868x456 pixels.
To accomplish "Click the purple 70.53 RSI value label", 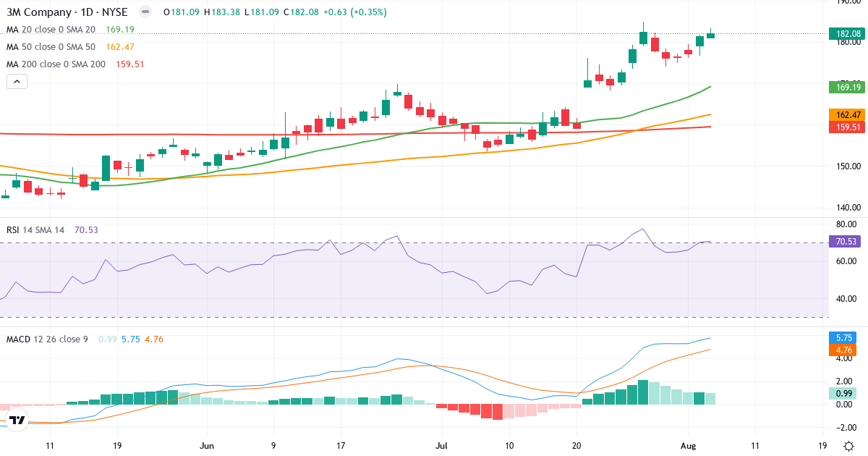I will point(845,242).
